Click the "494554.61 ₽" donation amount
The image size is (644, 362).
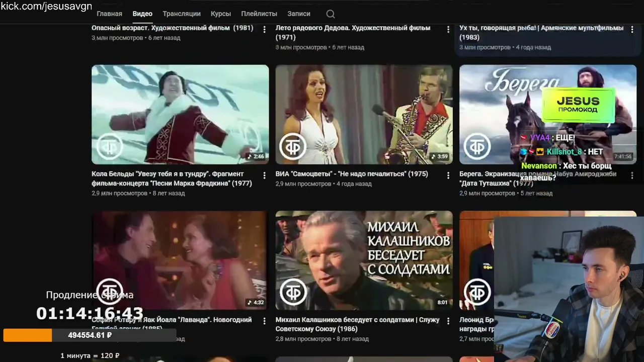tap(90, 335)
